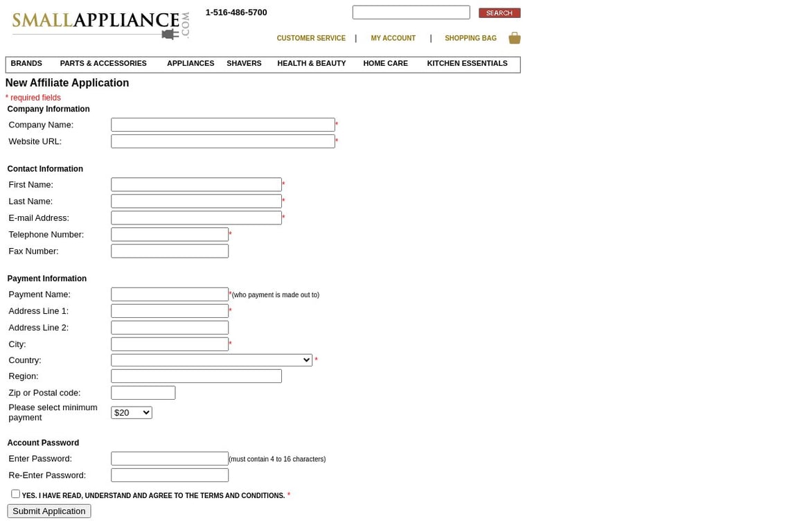
Task: Click the Telephone Number field
Action: click(170, 234)
